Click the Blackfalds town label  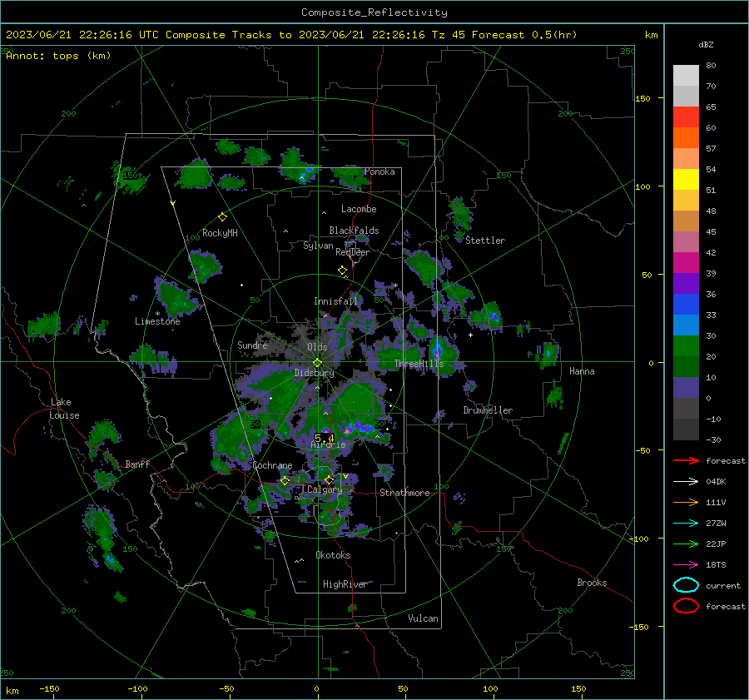point(354,231)
